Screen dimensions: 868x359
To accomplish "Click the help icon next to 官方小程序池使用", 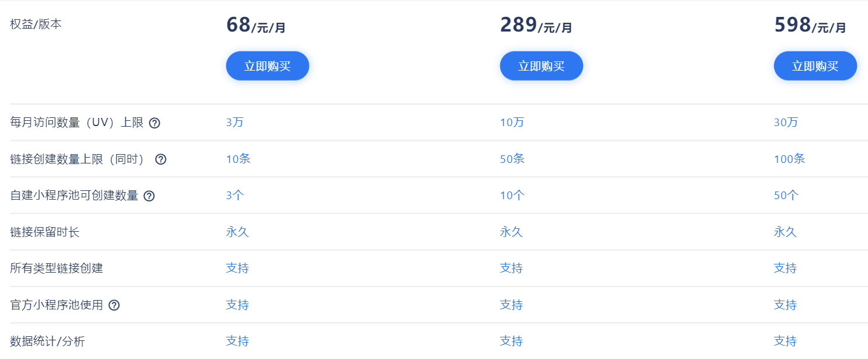I will tap(114, 305).
